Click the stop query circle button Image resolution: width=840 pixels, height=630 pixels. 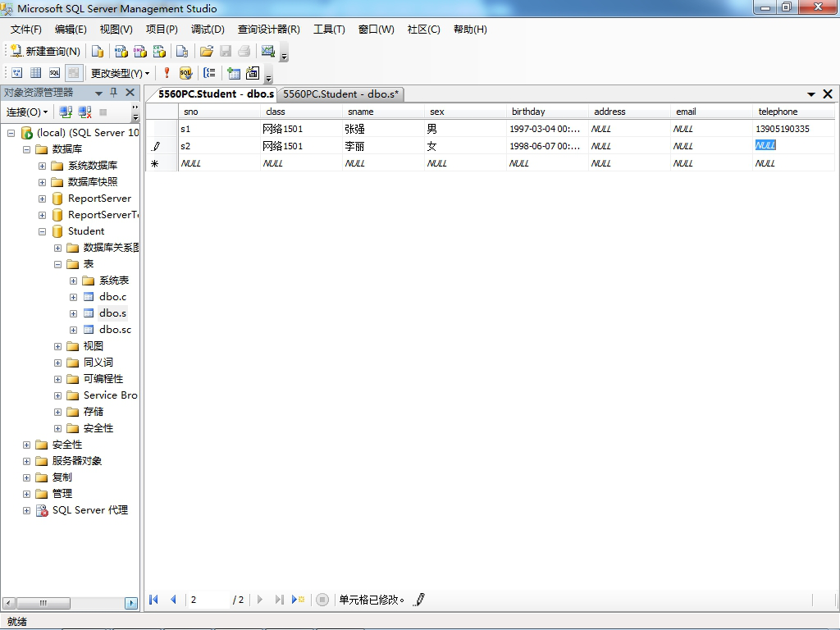(x=322, y=600)
